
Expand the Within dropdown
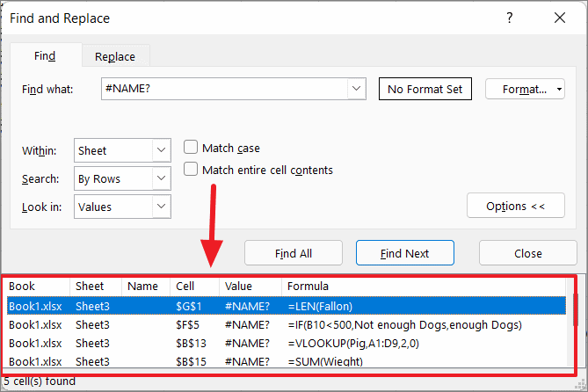[161, 150]
